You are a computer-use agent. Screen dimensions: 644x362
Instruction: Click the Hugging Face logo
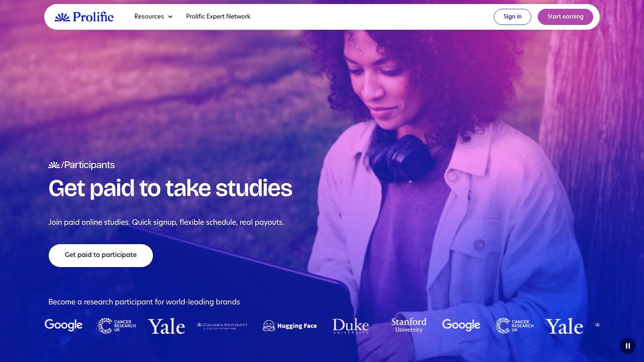coord(290,326)
